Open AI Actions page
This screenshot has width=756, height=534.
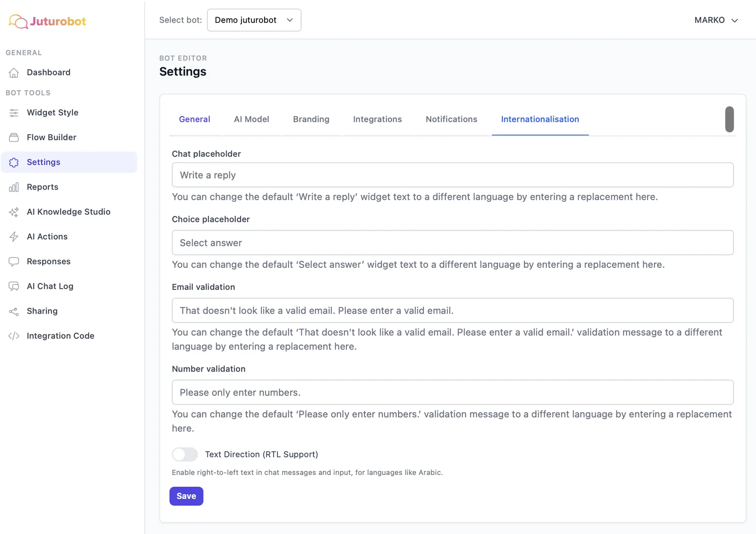pyautogui.click(x=69, y=237)
